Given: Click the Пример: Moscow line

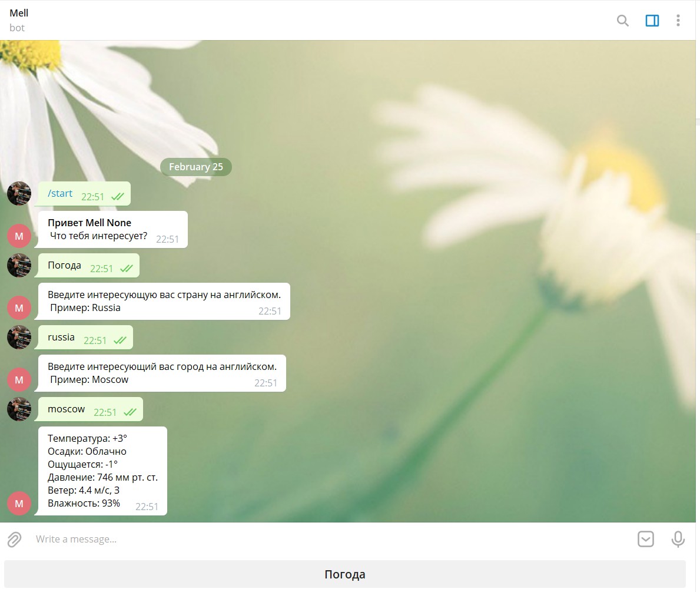Looking at the screenshot, I should [x=89, y=380].
